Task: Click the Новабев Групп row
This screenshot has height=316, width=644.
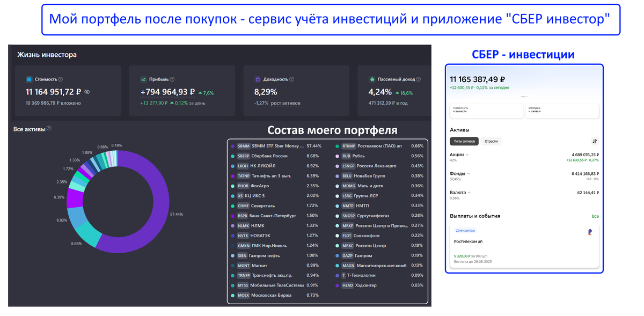Action: 380,176
